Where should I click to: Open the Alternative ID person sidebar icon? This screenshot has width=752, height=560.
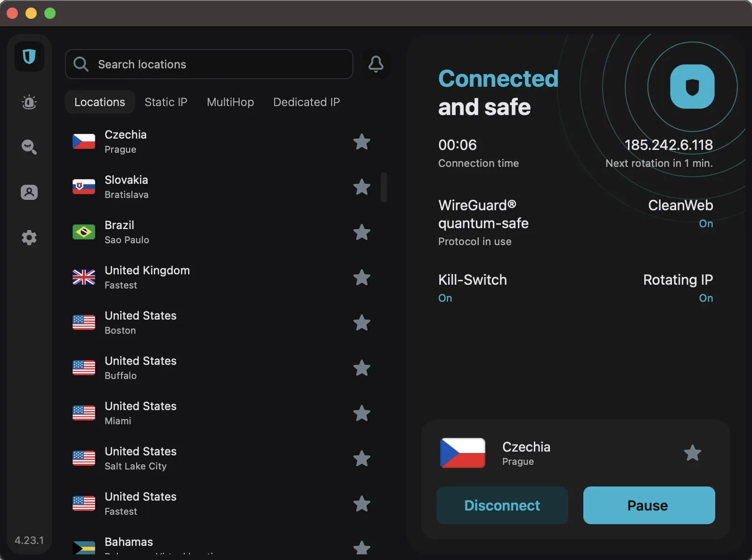(x=29, y=192)
